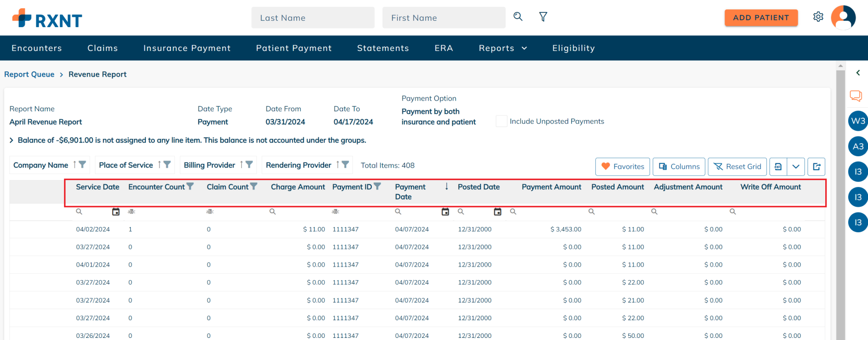This screenshot has height=340, width=868.
Task: Open the settings gear
Action: pos(818,17)
